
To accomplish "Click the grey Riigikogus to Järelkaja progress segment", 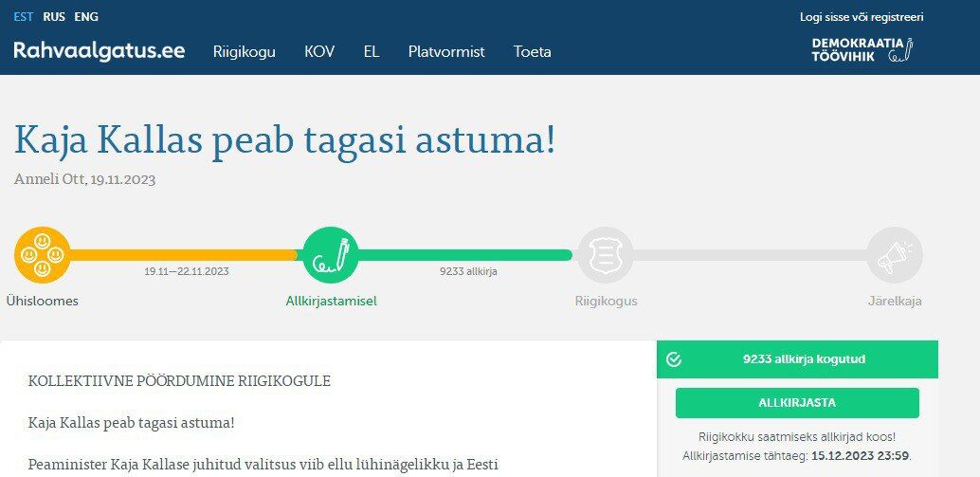I will click(x=750, y=254).
